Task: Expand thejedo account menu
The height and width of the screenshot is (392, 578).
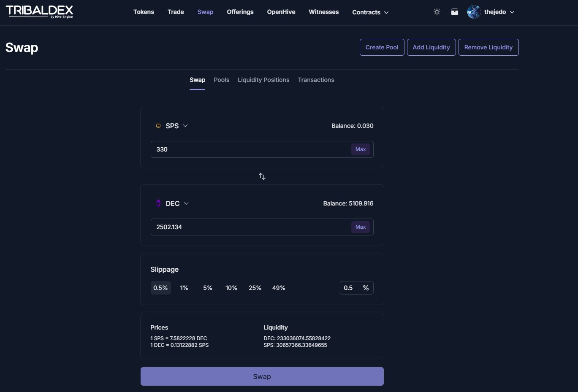Action: click(499, 12)
